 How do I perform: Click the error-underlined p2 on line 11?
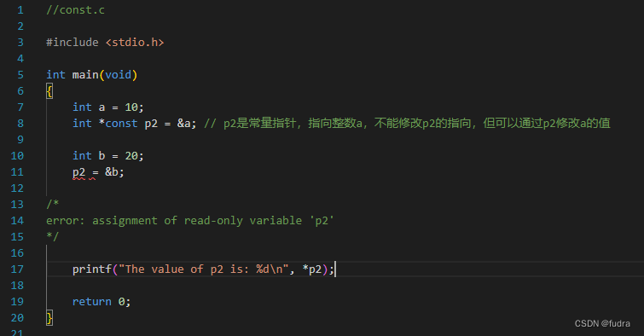pyautogui.click(x=78, y=172)
